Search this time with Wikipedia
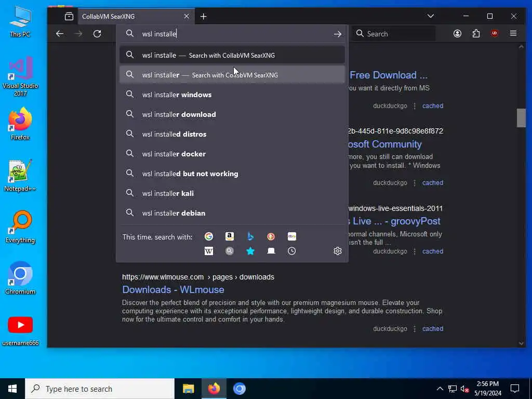 point(209,251)
